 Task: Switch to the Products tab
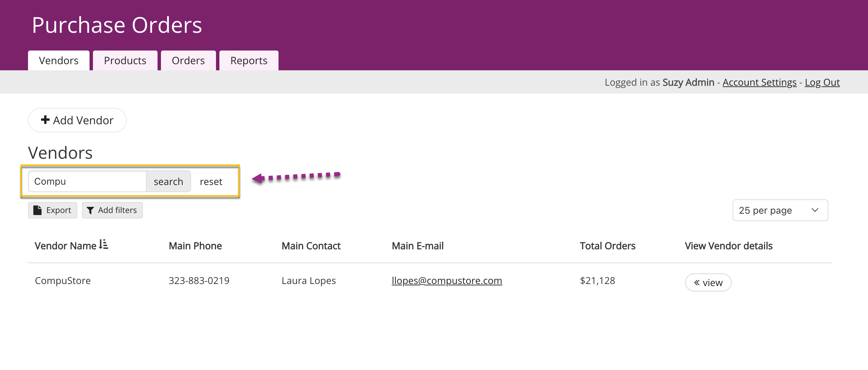point(125,60)
